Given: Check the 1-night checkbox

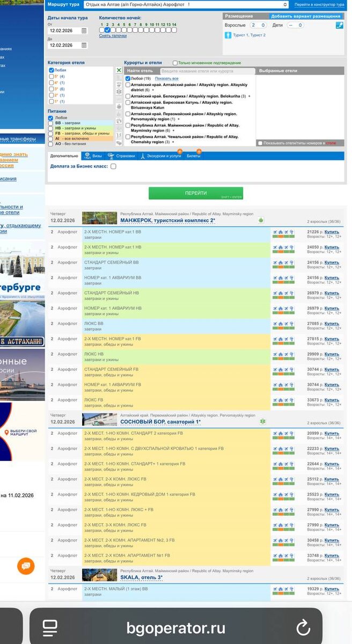Looking at the screenshot, I should 102,30.
